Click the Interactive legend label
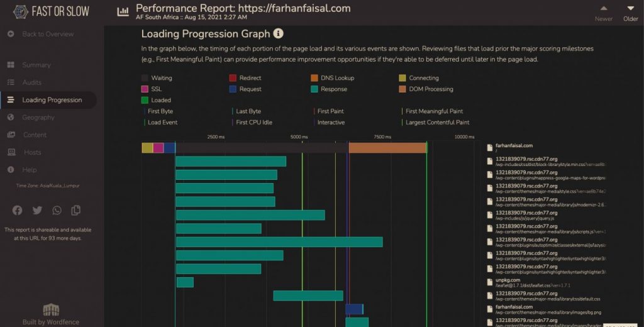This screenshot has height=327, width=644. pyautogui.click(x=331, y=123)
